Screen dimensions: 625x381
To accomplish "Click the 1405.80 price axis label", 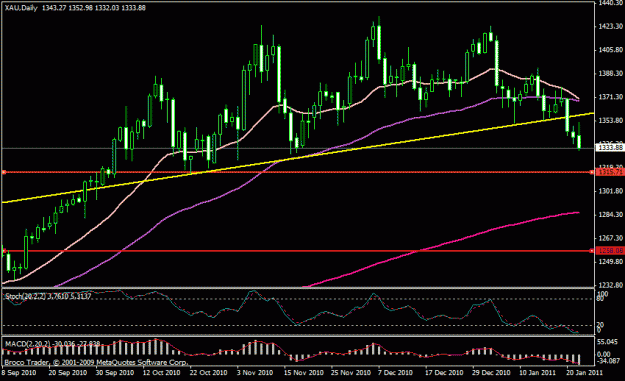I will point(610,50).
